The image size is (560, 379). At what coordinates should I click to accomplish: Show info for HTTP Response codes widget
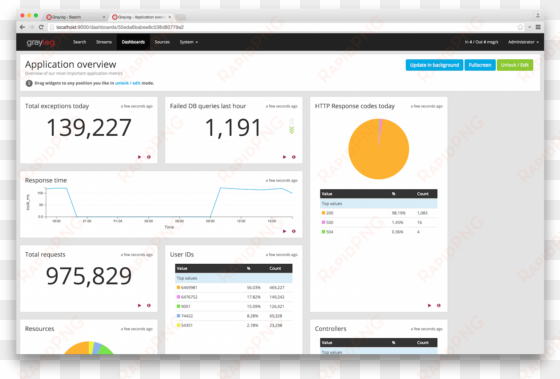click(x=439, y=305)
